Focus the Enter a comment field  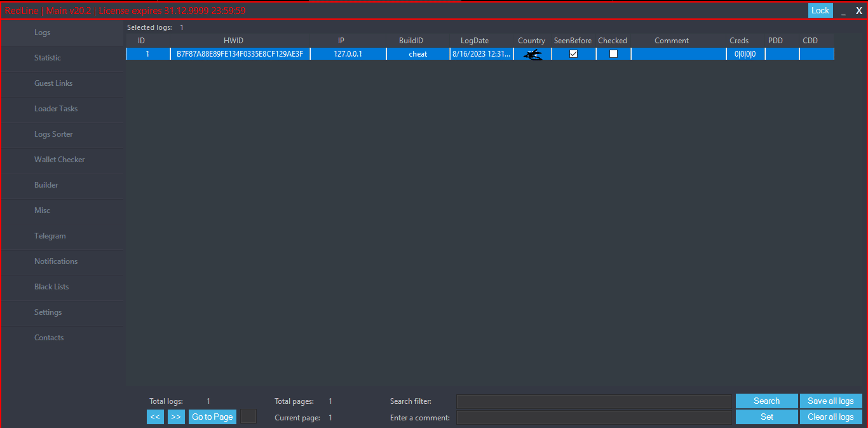[x=594, y=417]
